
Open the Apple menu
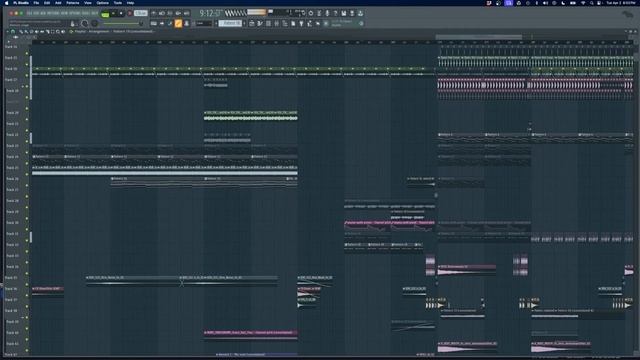pyautogui.click(x=7, y=3)
